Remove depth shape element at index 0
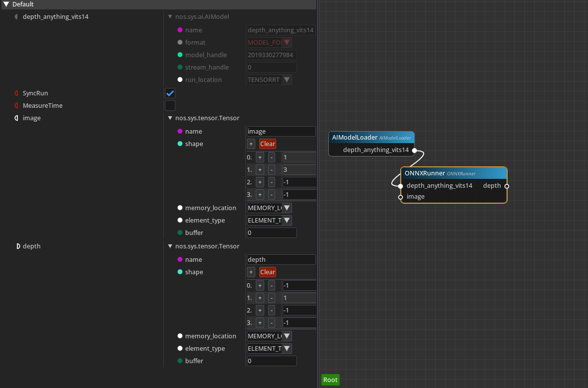The width and height of the screenshot is (588, 388). pos(272,286)
